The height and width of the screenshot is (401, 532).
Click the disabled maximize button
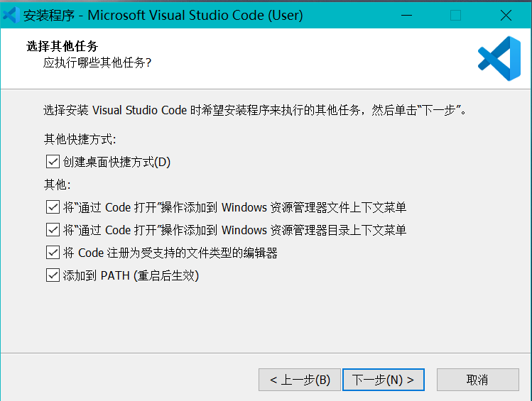[455, 15]
